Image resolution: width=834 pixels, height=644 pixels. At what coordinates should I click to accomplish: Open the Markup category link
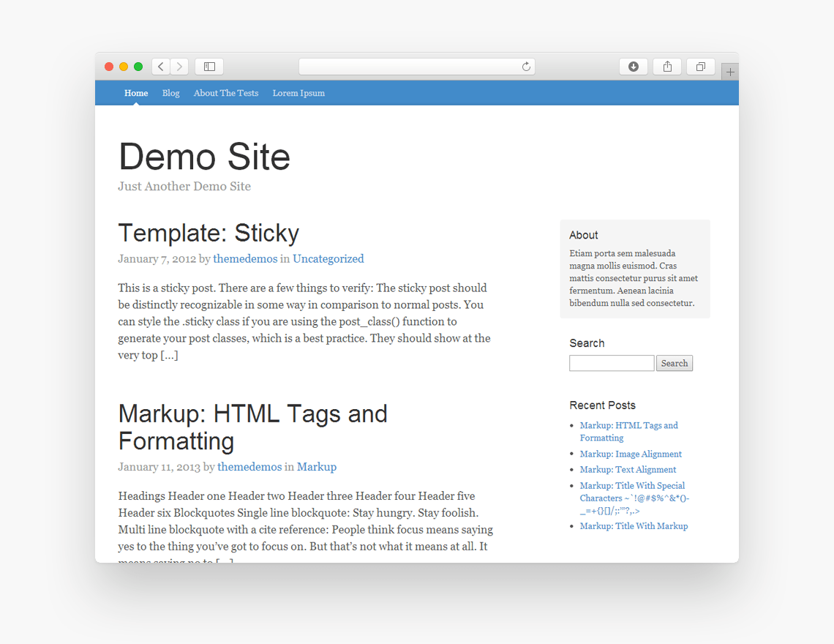coord(317,466)
